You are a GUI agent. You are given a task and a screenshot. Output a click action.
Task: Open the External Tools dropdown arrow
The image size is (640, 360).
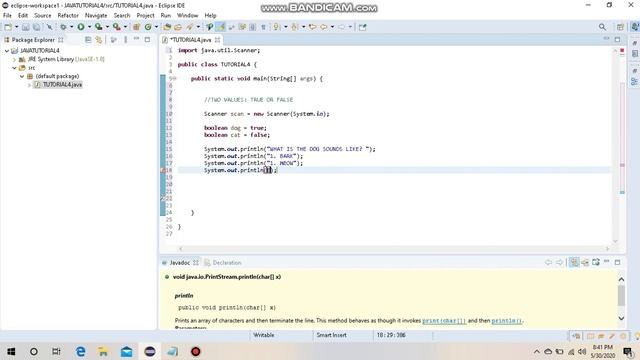[125, 27]
